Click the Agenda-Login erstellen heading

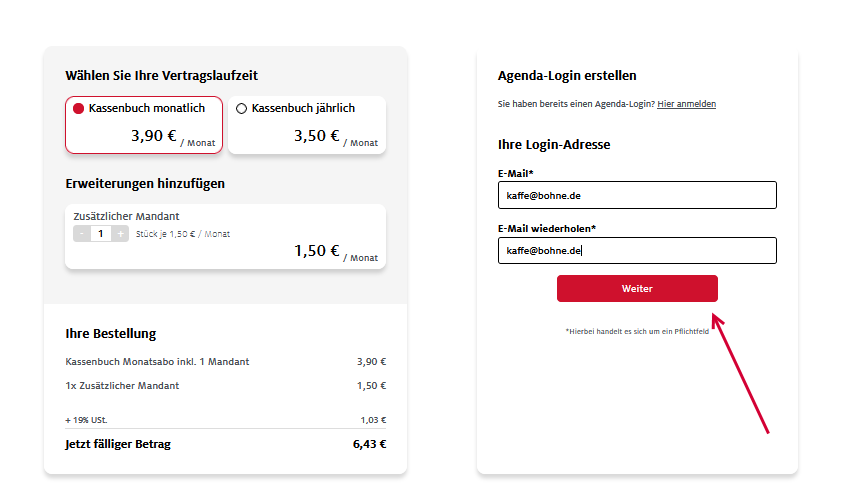567,76
